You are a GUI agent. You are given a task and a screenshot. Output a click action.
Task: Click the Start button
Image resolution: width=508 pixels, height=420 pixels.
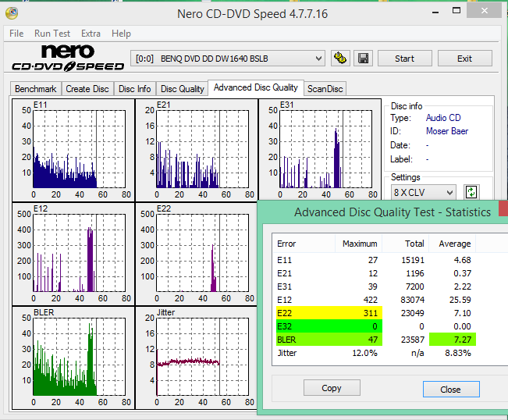coord(405,59)
